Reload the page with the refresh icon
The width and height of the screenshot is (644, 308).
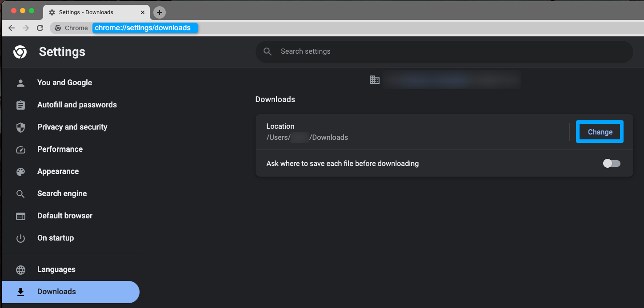coord(40,28)
